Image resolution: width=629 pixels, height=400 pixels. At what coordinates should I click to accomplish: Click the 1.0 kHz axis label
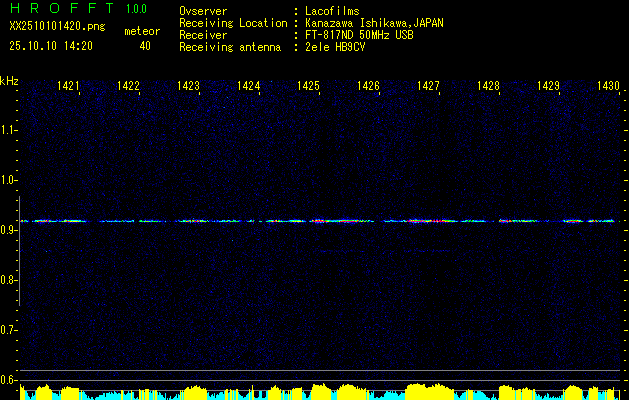[9, 180]
